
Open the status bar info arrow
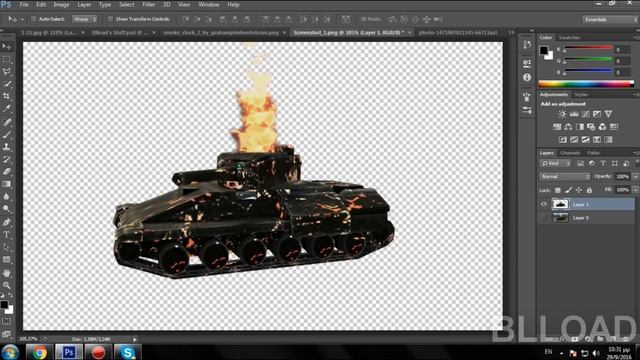coord(135,339)
